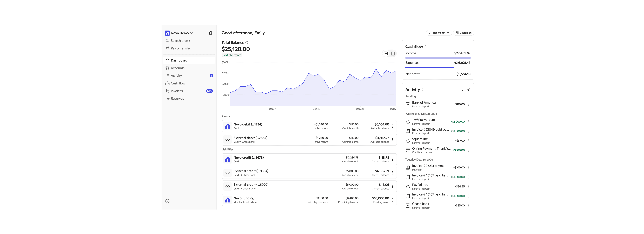Open options menu for Novo debit account

(392, 126)
